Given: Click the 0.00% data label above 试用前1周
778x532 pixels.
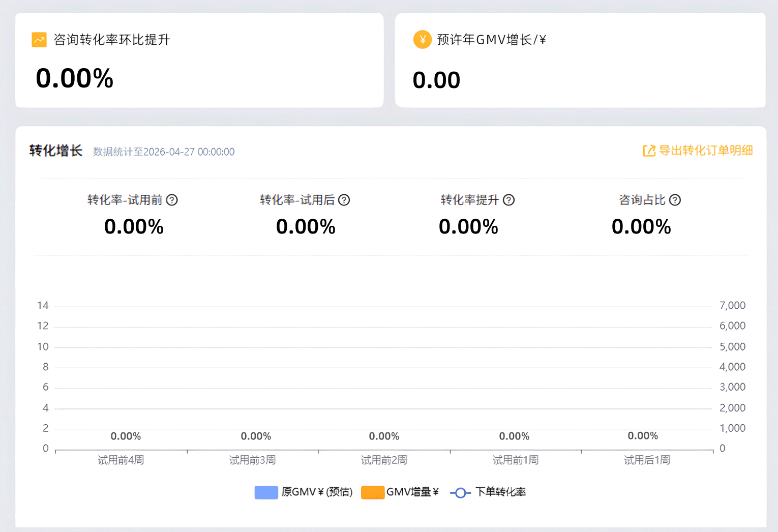Looking at the screenshot, I should pyautogui.click(x=514, y=436).
